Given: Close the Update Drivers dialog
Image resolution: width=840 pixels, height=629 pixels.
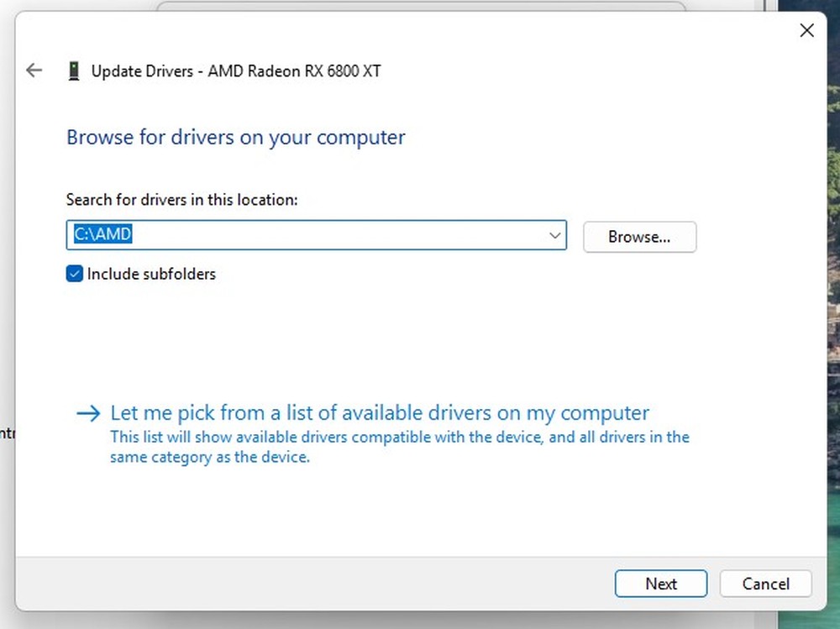Looking at the screenshot, I should point(806,30).
